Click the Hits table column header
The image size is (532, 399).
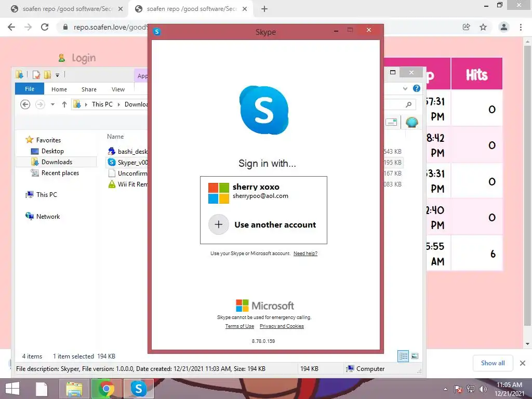click(476, 75)
